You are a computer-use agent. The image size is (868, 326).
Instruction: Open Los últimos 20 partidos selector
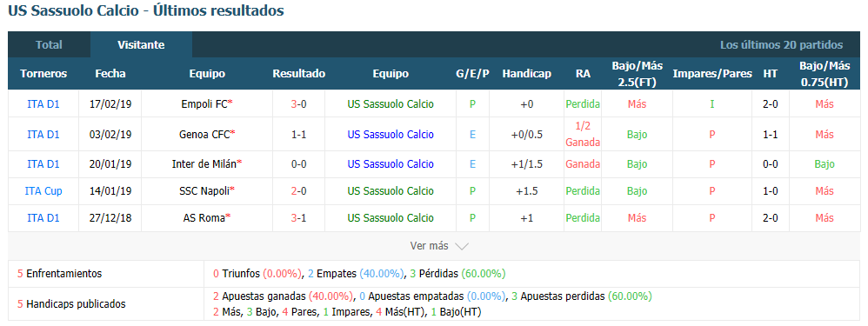click(781, 45)
